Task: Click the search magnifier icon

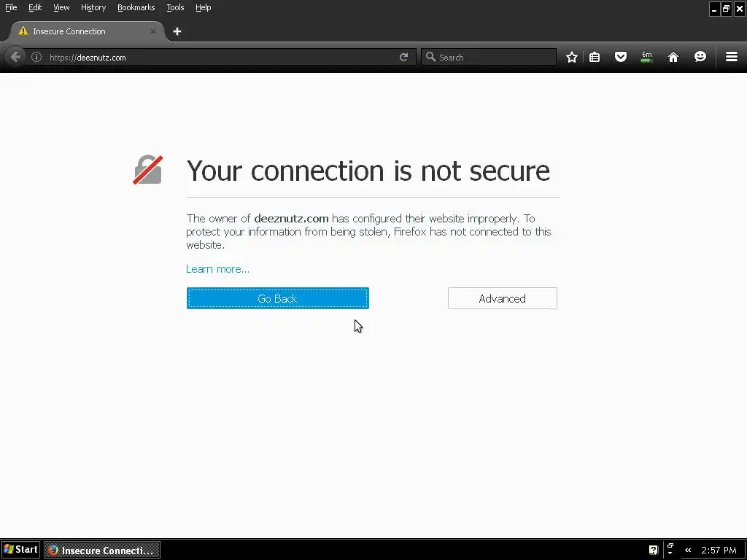Action: [x=430, y=57]
